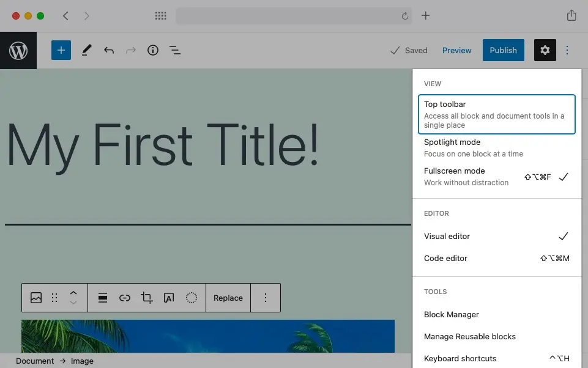588x368 pixels.
Task: Move the image block down
Action: click(x=73, y=303)
